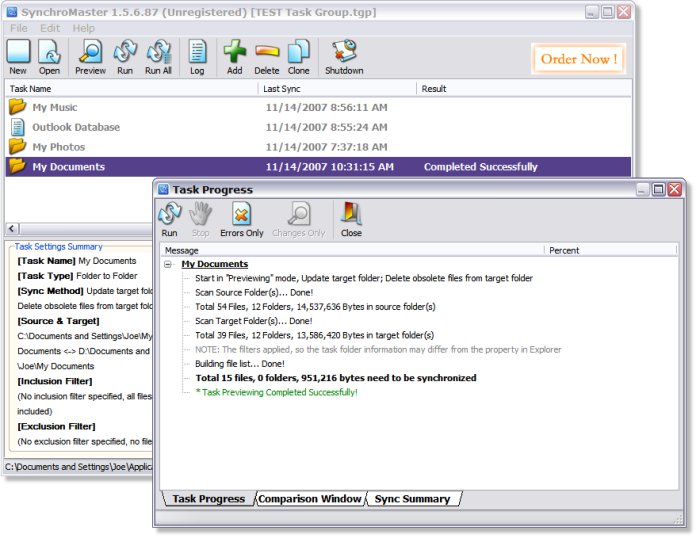Click the Result column header

click(524, 89)
